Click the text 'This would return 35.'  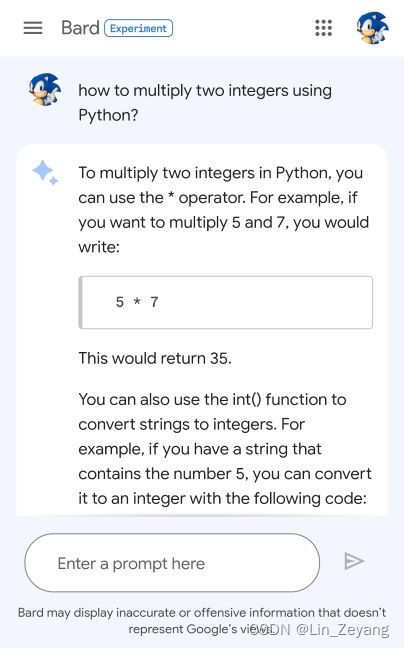click(155, 358)
